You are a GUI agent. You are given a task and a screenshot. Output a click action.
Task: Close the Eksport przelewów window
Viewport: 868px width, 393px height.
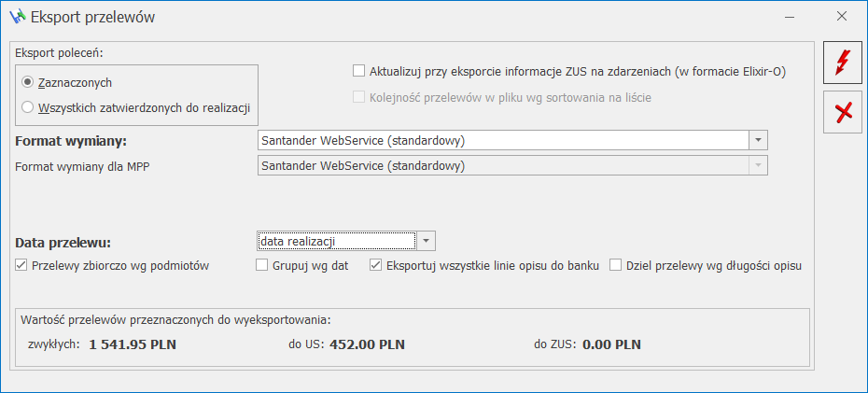tap(842, 17)
